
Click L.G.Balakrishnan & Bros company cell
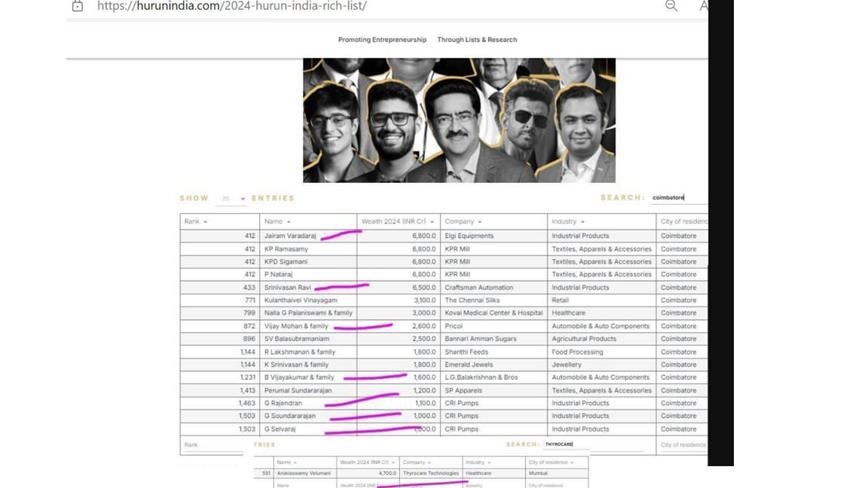click(494, 377)
